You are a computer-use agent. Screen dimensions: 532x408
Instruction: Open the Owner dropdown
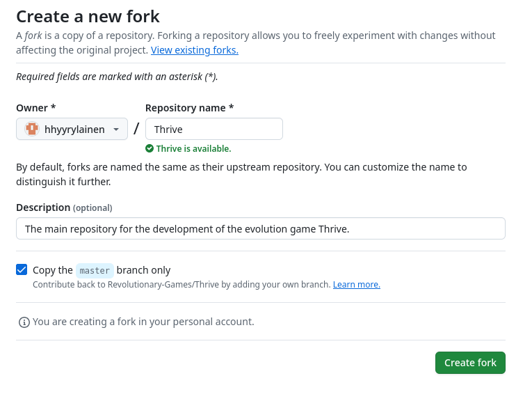pyautogui.click(x=72, y=129)
